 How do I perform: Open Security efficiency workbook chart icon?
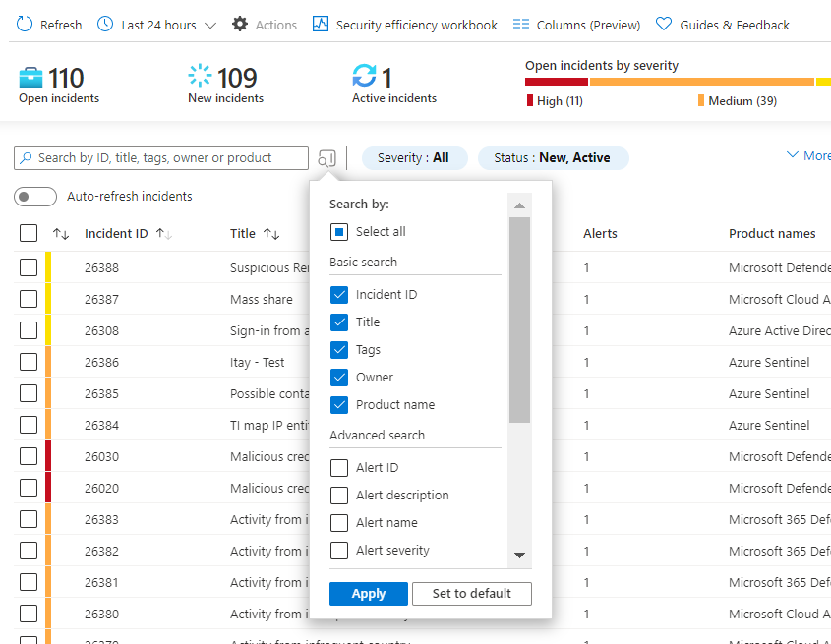tap(320, 24)
